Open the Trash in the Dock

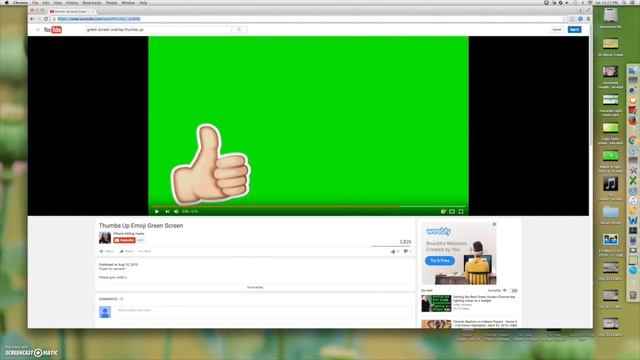point(633,295)
